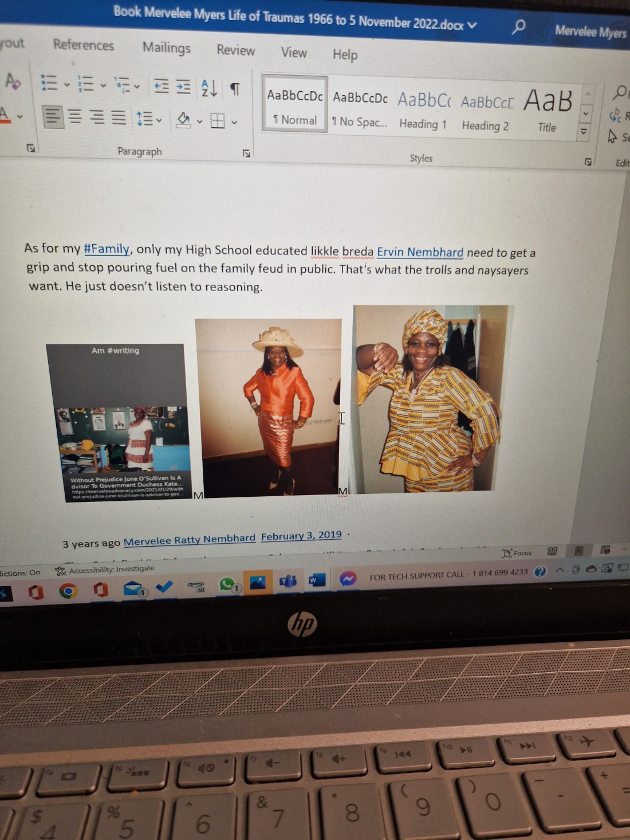This screenshot has width=630, height=840.
Task: Click the Sort A to Z icon
Action: [209, 88]
